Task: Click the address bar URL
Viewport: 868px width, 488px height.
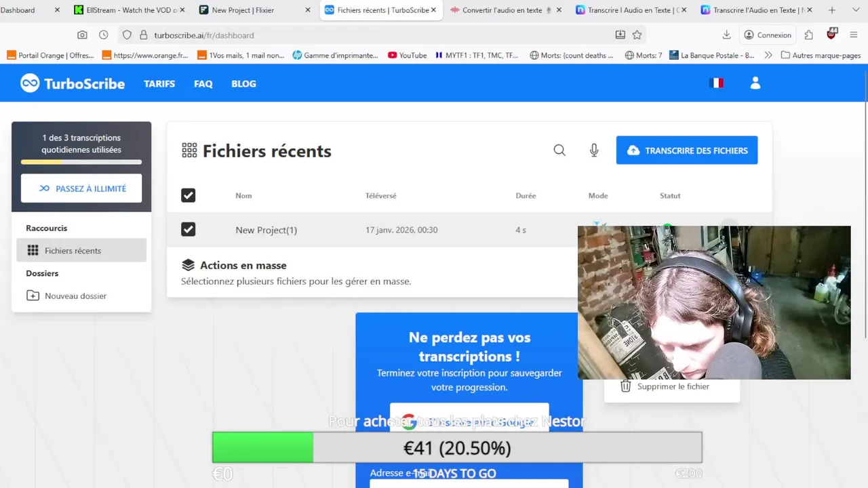Action: (x=204, y=35)
